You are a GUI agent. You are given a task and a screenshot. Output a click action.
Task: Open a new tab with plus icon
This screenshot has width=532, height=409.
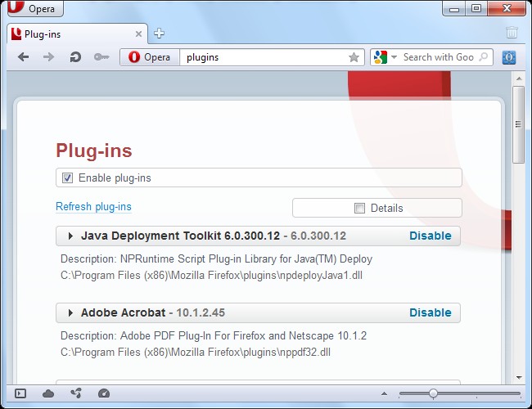[x=159, y=34]
